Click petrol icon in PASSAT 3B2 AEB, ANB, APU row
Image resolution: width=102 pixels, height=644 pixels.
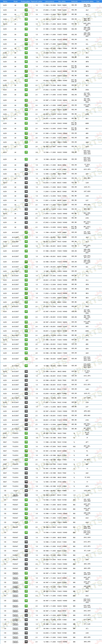click(x=26, y=514)
